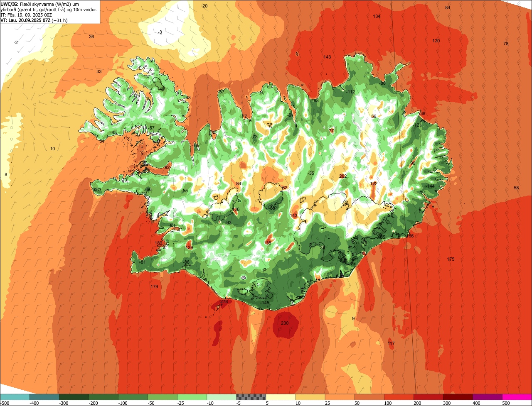Image resolution: width=532 pixels, height=406 pixels.
Task: Click the -73 value in north Iceland
Action: tap(254, 137)
